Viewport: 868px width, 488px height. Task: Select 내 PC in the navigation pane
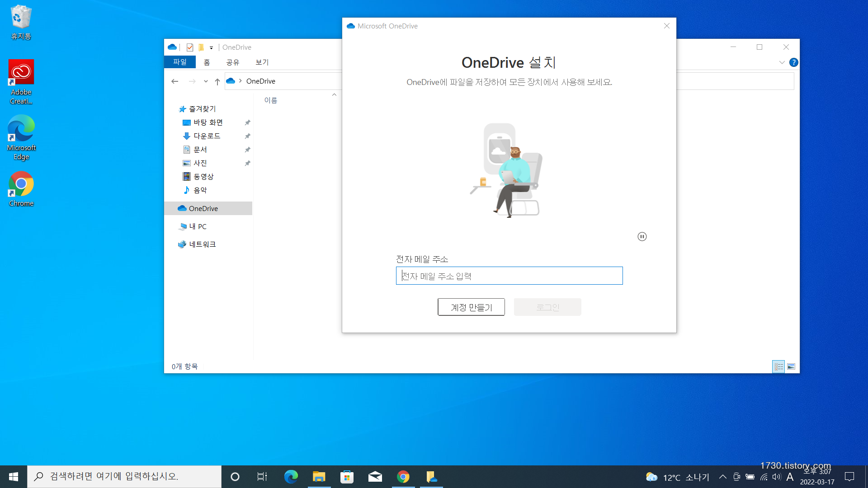pos(198,226)
